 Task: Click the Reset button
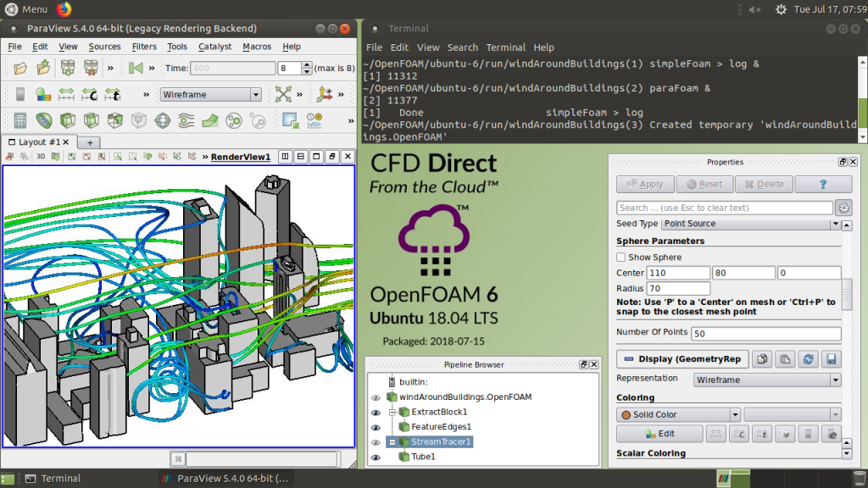coord(704,184)
